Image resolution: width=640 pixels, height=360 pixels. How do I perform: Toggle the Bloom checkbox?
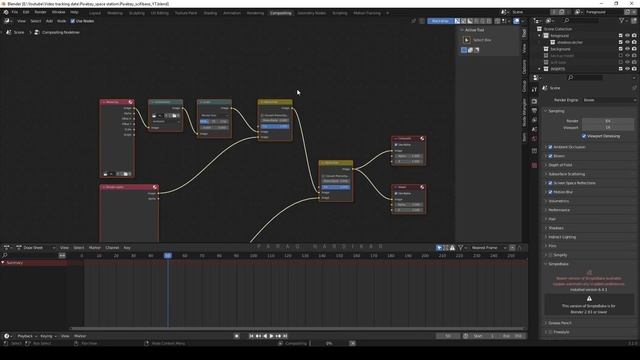coord(550,156)
